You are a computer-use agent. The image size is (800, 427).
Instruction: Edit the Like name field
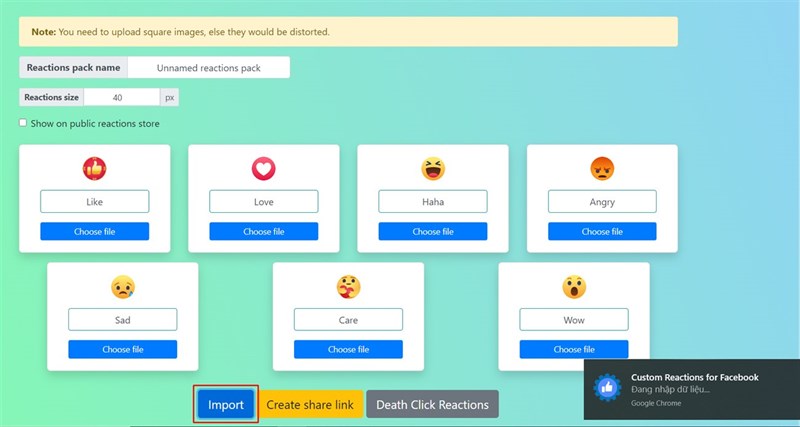94,202
